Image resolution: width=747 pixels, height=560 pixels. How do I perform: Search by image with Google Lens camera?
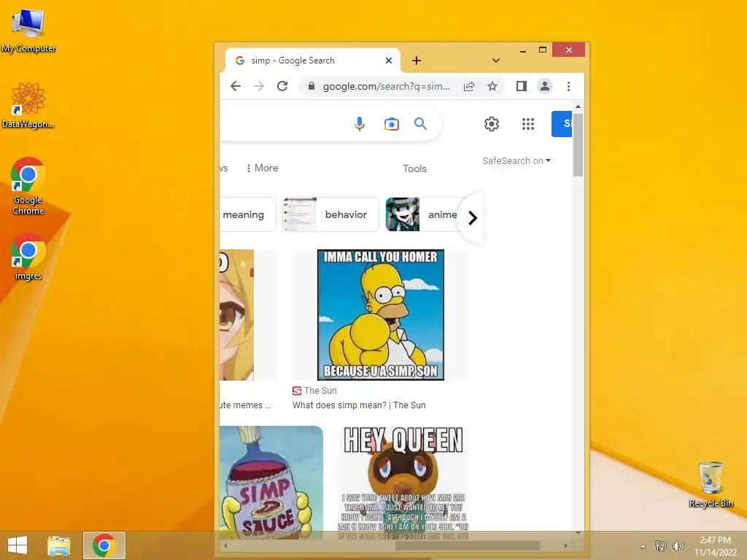(392, 124)
